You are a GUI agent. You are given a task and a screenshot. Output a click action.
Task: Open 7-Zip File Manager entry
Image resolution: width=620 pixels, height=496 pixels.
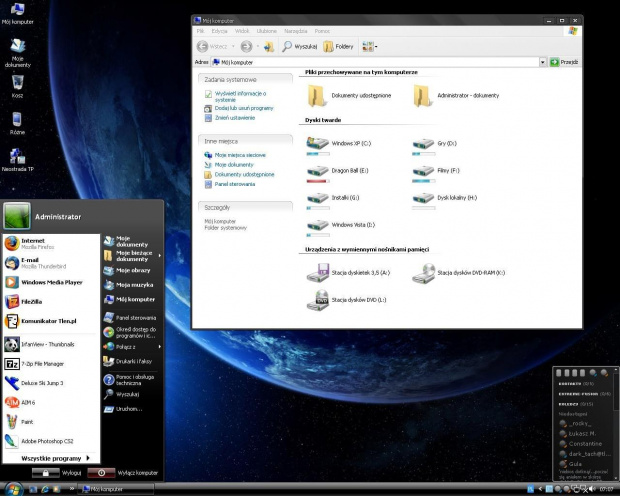(51, 363)
